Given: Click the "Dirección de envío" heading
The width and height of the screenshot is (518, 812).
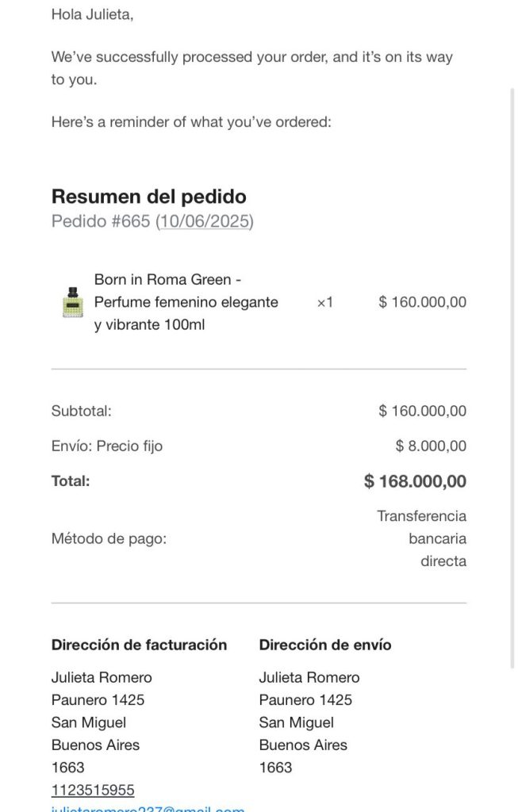Looking at the screenshot, I should 324,645.
